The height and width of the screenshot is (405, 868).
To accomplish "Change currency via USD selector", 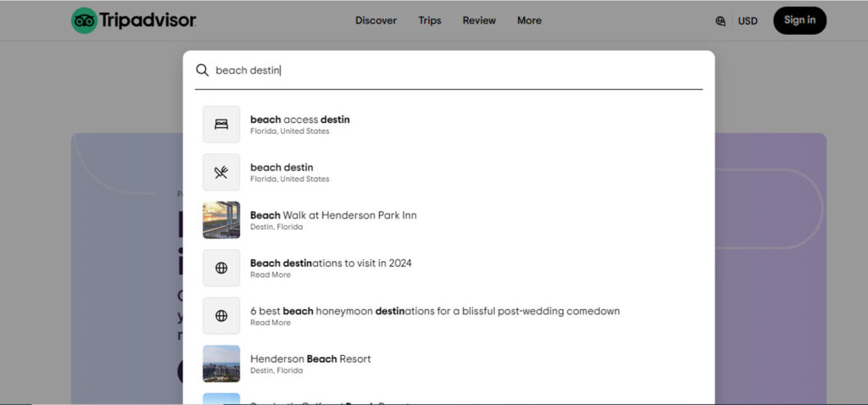I will (748, 21).
